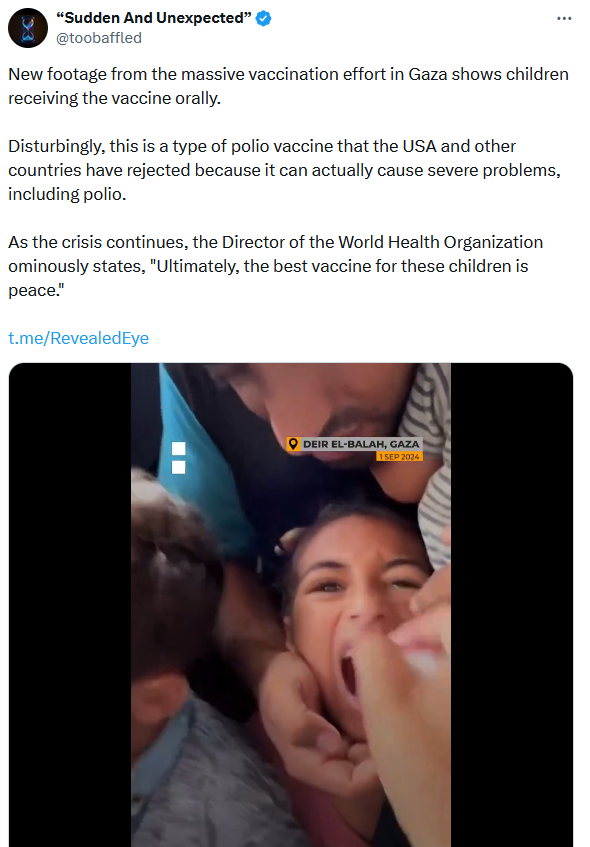Play the embedded Gaza vaccination video
This screenshot has height=847, width=590.
click(291, 605)
